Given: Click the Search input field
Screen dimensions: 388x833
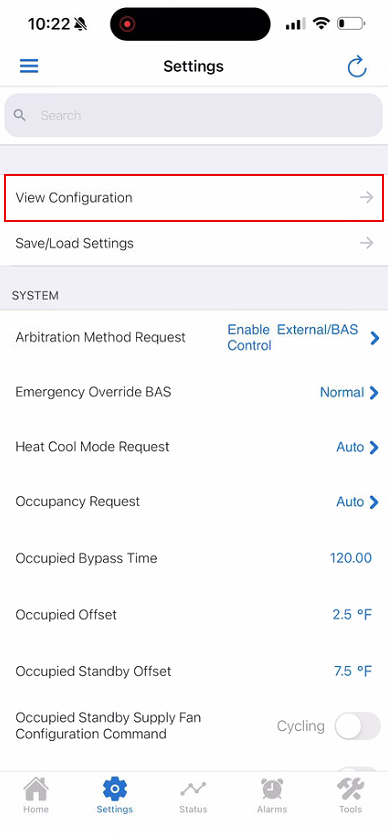Looking at the screenshot, I should pos(193,115).
